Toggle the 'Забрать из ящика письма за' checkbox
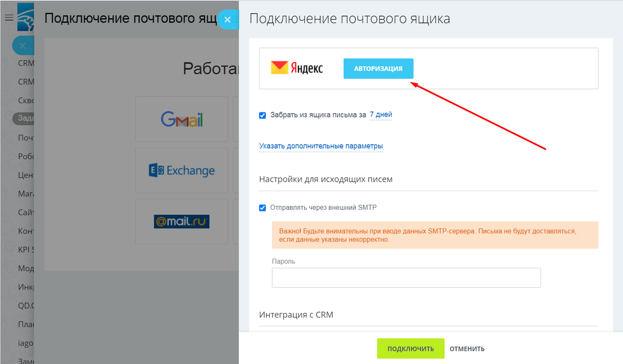 click(263, 115)
